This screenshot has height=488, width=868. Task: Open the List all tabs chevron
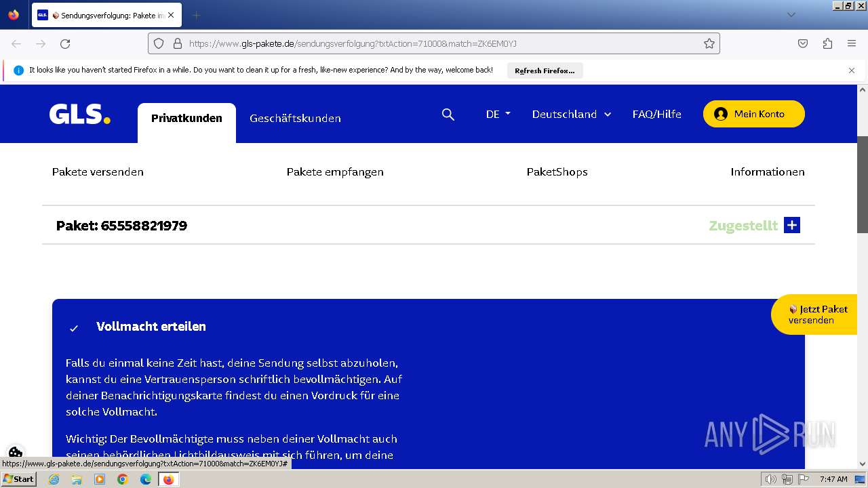(791, 15)
